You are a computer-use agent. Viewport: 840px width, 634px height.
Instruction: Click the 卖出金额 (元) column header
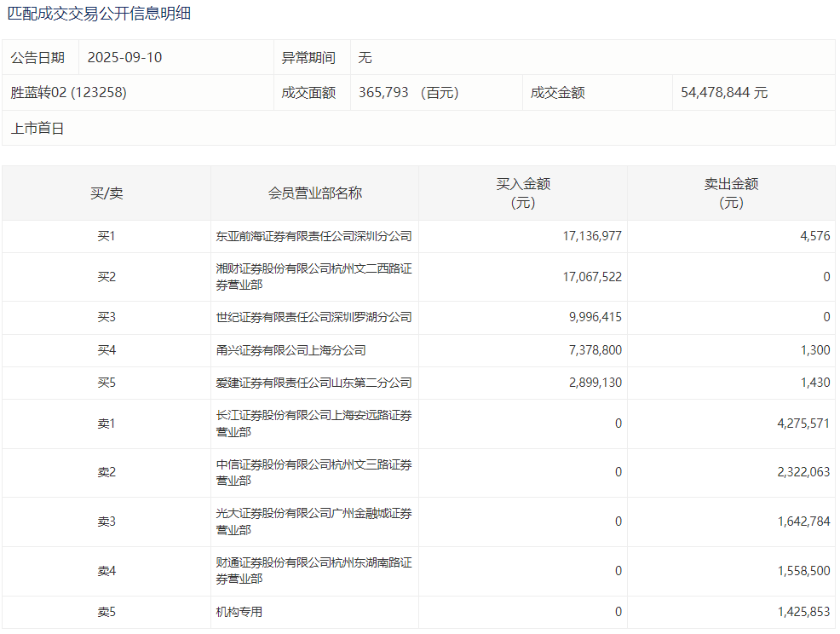(731, 193)
